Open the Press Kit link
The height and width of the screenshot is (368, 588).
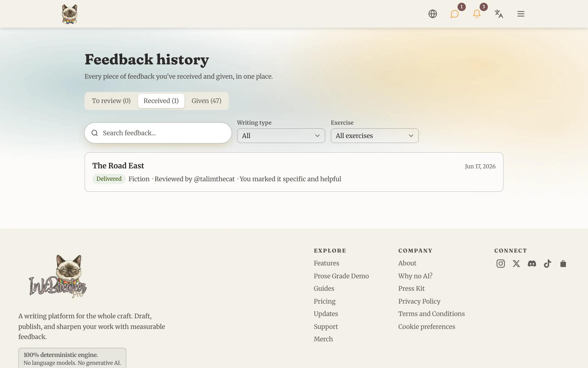click(x=411, y=288)
